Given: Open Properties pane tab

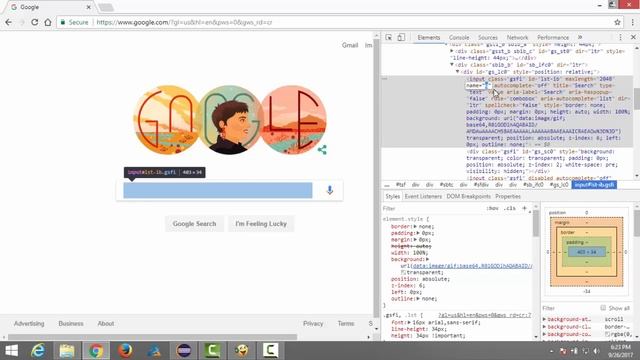Looking at the screenshot, I should point(508,196).
